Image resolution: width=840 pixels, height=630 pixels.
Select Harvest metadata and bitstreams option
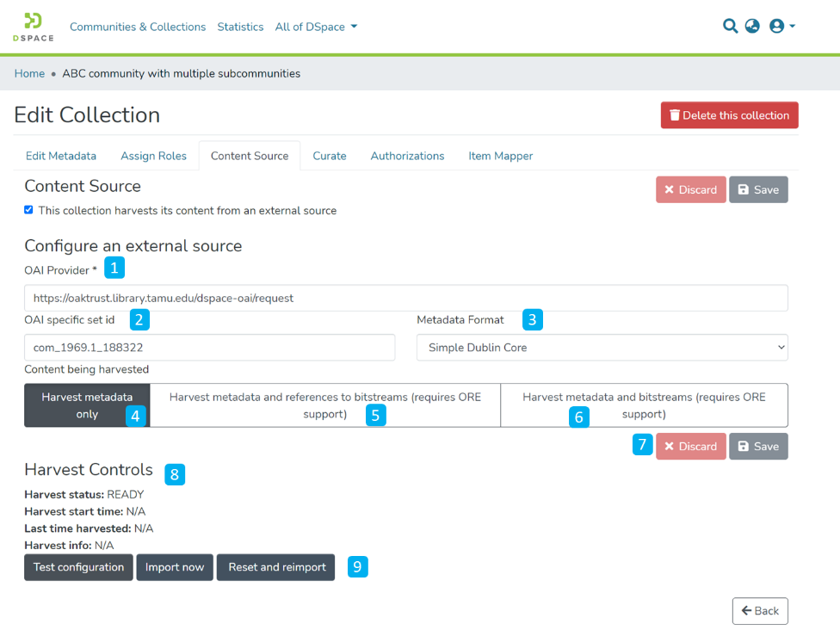[x=644, y=405]
